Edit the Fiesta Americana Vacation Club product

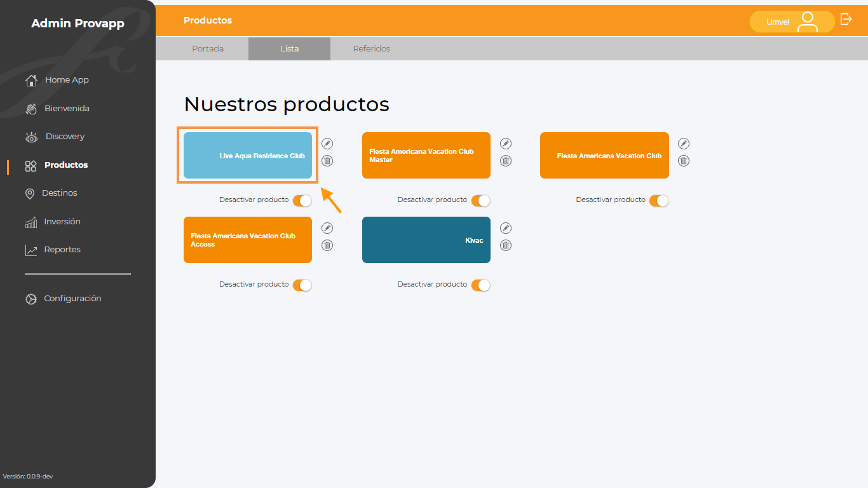click(x=684, y=144)
